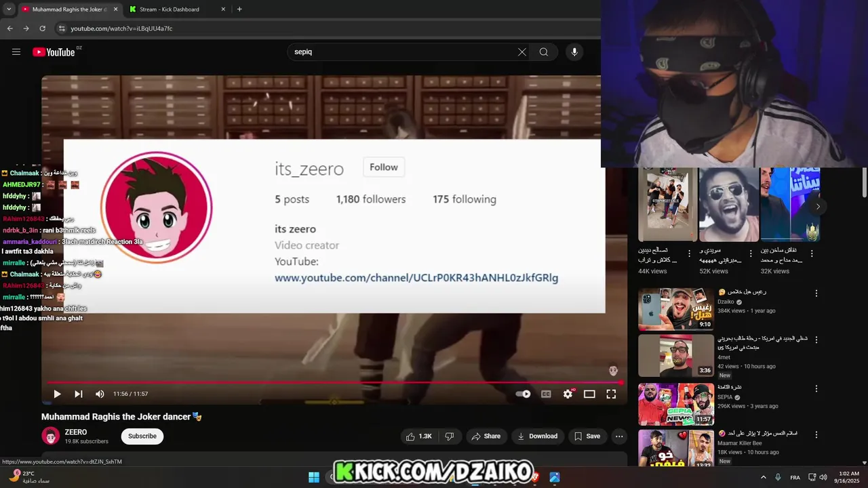Share the video via Share button
The image size is (868, 488).
486,436
